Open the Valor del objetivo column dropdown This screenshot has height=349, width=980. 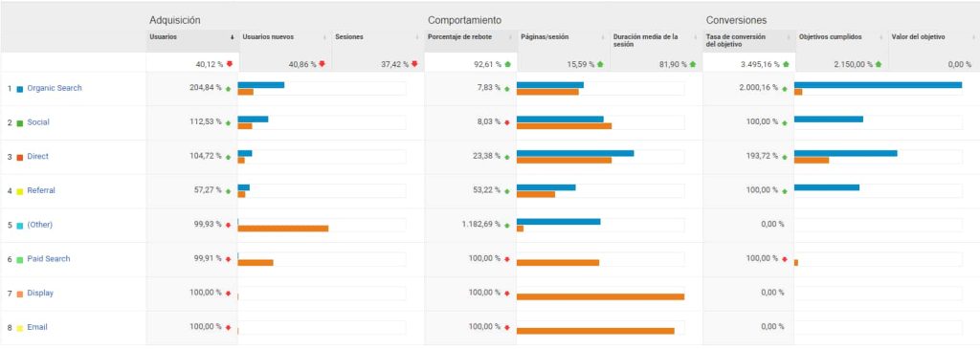point(973,38)
